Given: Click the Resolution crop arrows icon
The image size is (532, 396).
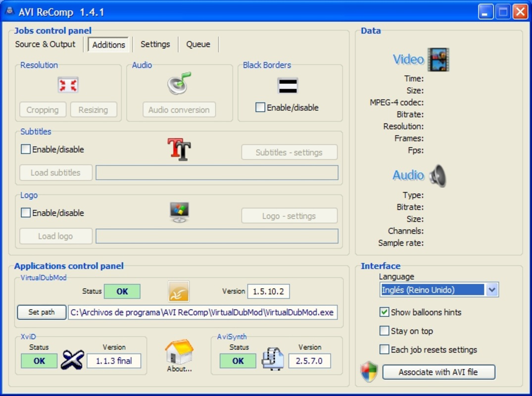Looking at the screenshot, I should point(68,85).
